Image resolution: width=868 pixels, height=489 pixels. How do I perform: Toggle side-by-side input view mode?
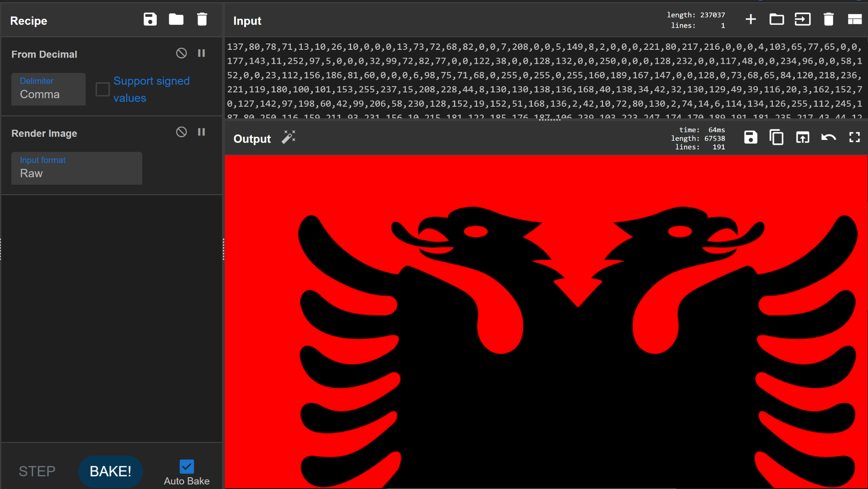click(855, 19)
